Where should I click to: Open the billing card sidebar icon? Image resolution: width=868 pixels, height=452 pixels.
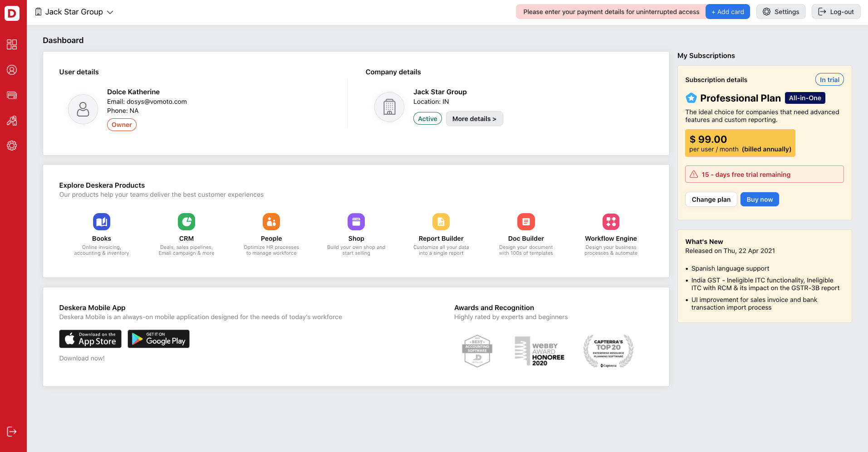[x=12, y=95]
